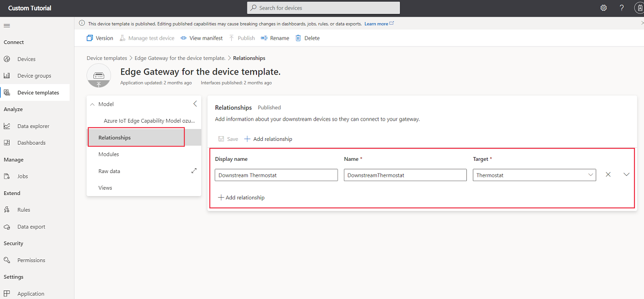Screen dimensions: 644x299
Task: Open the settings gear icon
Action: [x=604, y=8]
